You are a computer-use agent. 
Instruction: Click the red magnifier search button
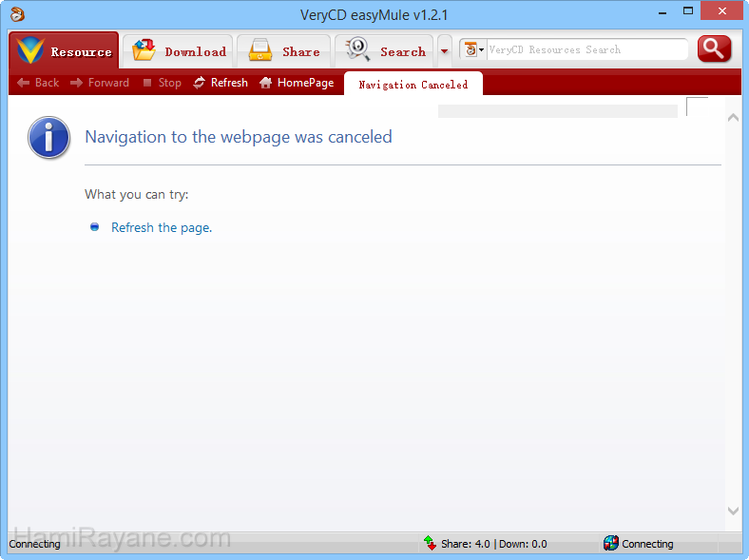(714, 48)
